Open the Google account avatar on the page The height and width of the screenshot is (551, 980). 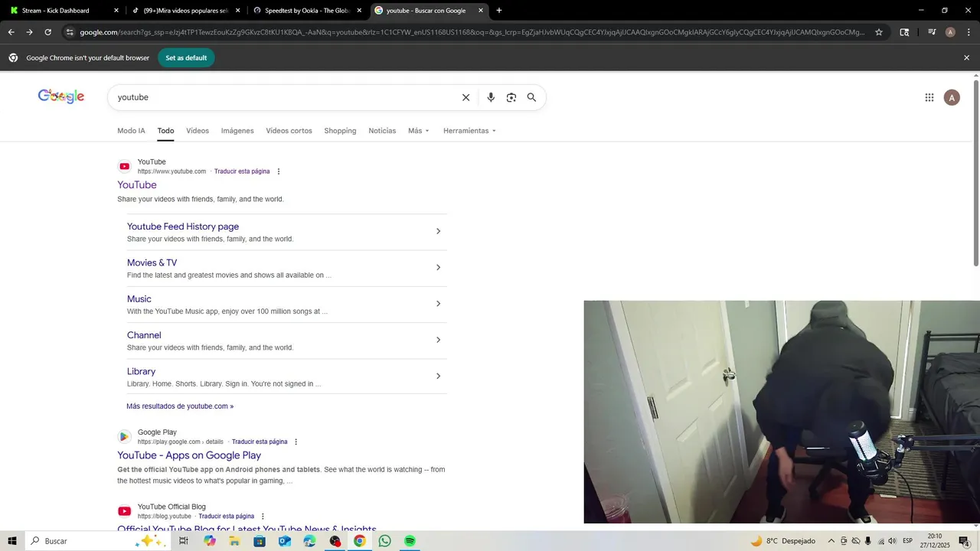tap(952, 97)
